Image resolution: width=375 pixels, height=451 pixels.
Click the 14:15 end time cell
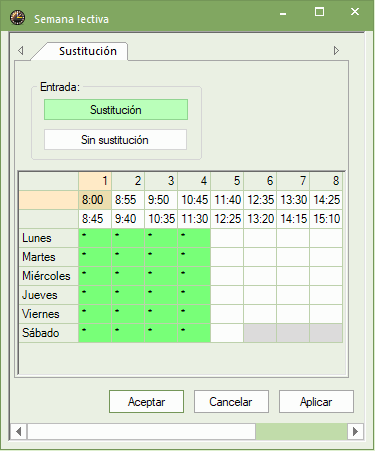pos(293,219)
